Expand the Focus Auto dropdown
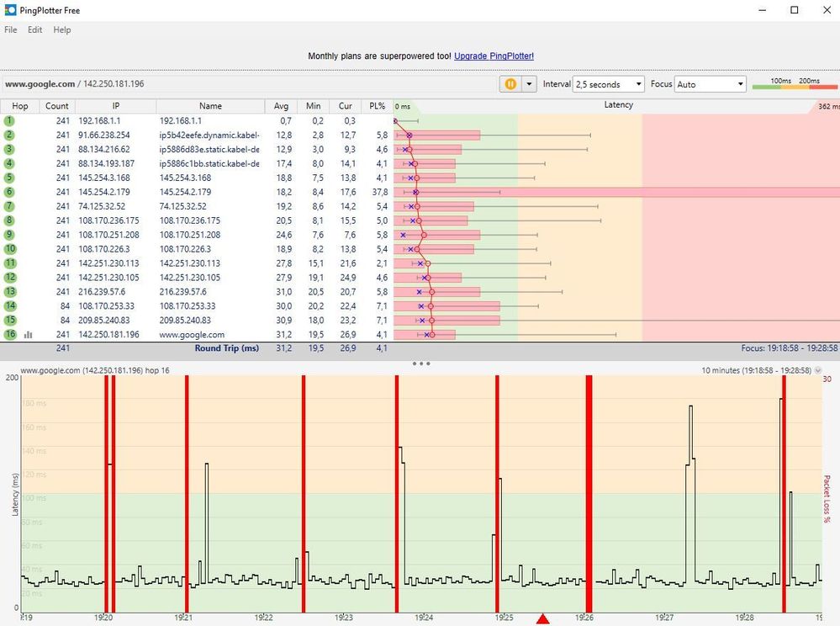840x626 pixels. (x=710, y=84)
